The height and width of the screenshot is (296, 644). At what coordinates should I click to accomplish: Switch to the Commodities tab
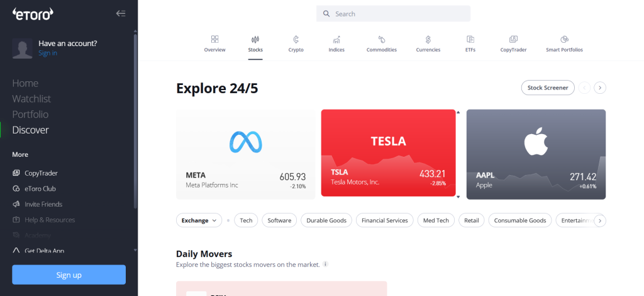click(382, 44)
